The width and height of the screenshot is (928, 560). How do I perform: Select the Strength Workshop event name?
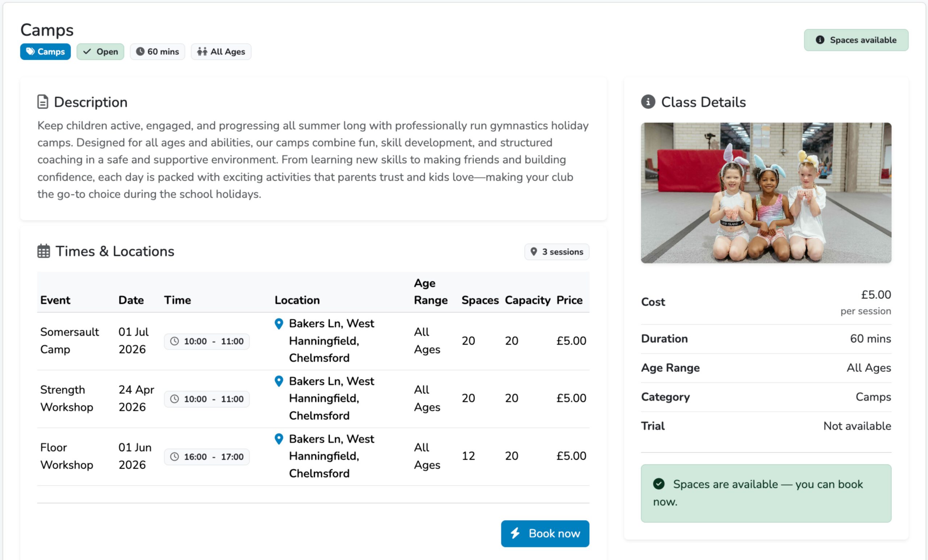[67, 398]
